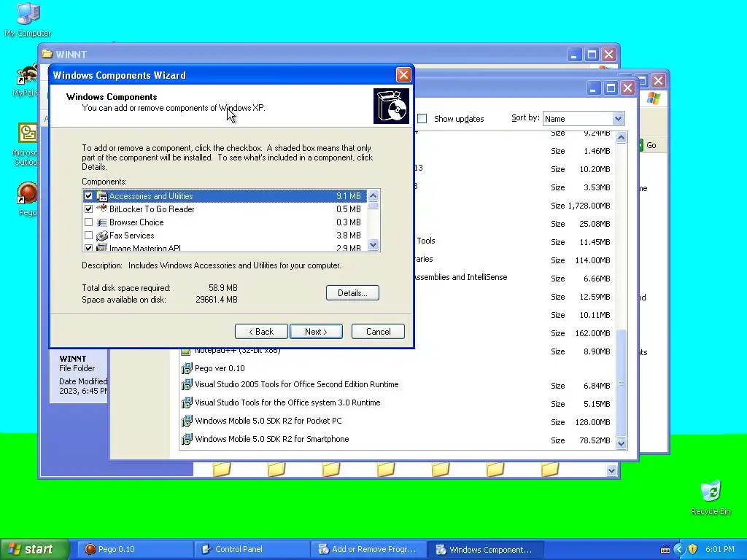Click the Accessories and Utilities folder icon
Screen dimensions: 747x560
101,196
